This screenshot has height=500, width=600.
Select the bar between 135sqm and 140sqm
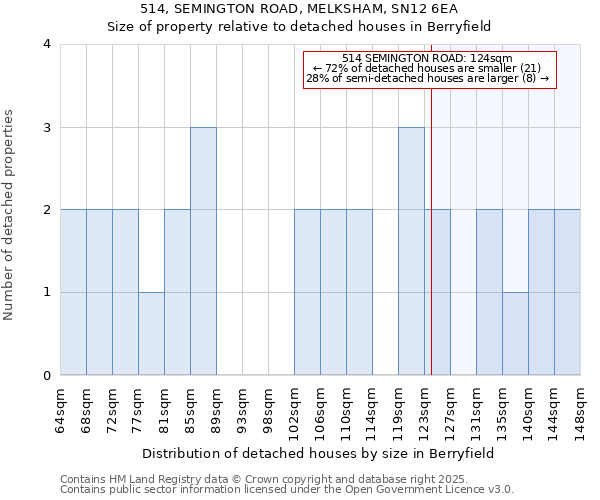coord(515,334)
